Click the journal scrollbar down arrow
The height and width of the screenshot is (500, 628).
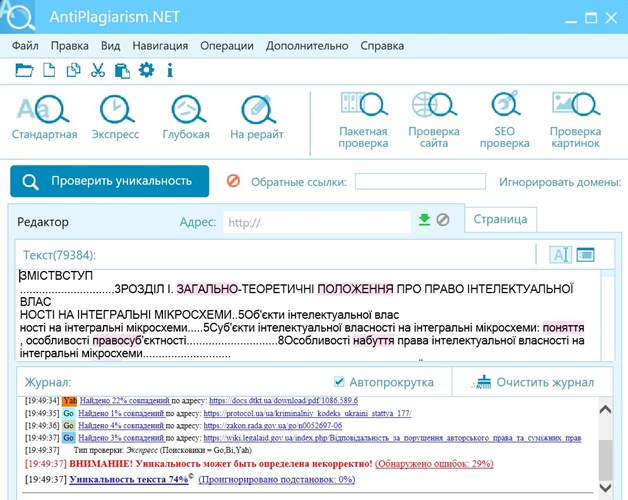pyautogui.click(x=605, y=488)
